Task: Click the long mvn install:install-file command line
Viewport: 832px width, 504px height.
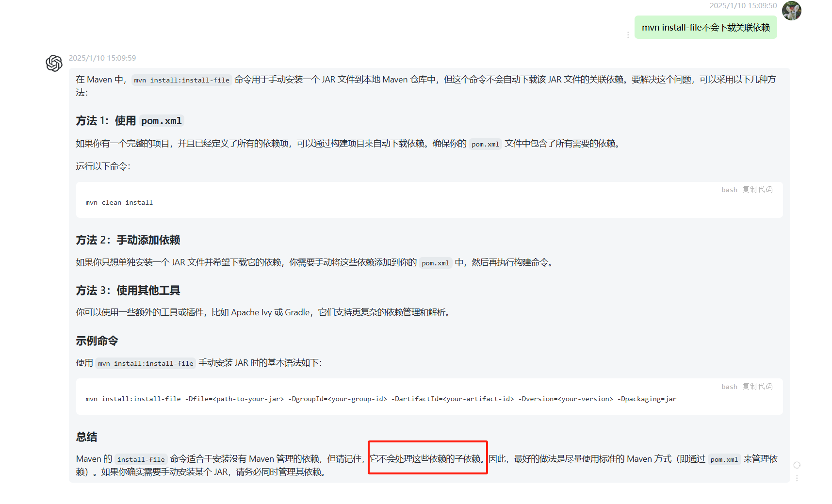Action: [x=381, y=399]
